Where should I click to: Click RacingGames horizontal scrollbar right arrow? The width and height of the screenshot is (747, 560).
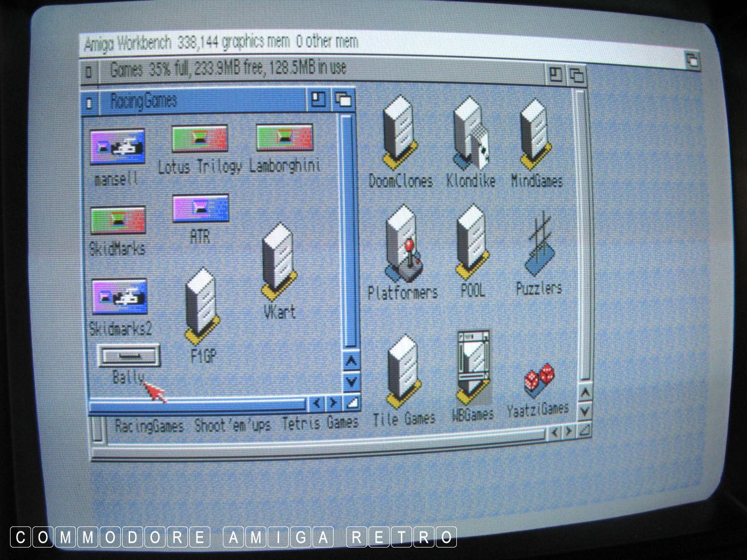334,404
